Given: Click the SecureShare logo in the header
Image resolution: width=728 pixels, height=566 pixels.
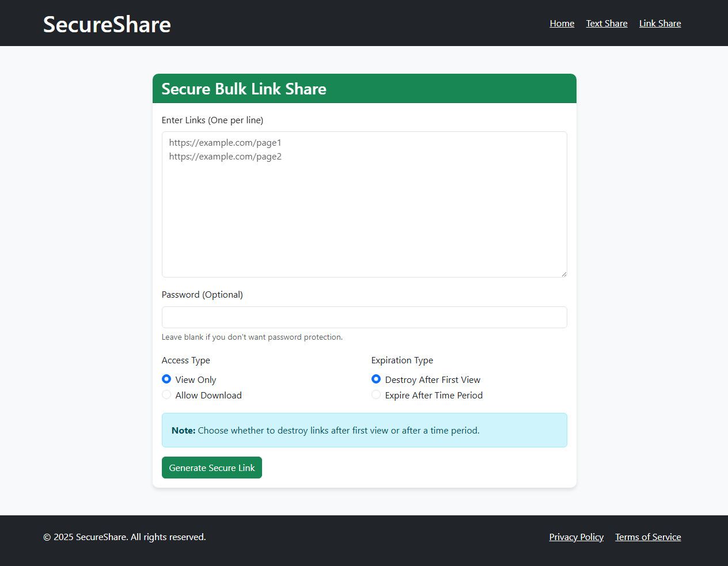Looking at the screenshot, I should click(x=107, y=24).
